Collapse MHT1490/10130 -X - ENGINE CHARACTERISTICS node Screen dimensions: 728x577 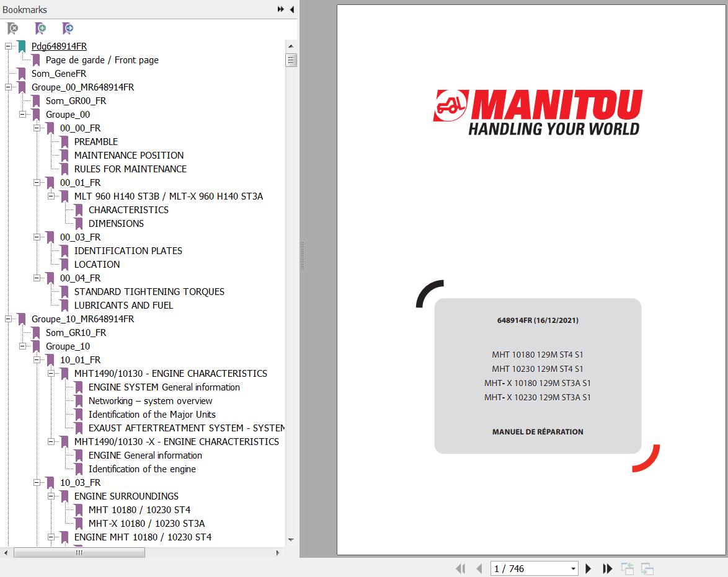pyautogui.click(x=51, y=442)
